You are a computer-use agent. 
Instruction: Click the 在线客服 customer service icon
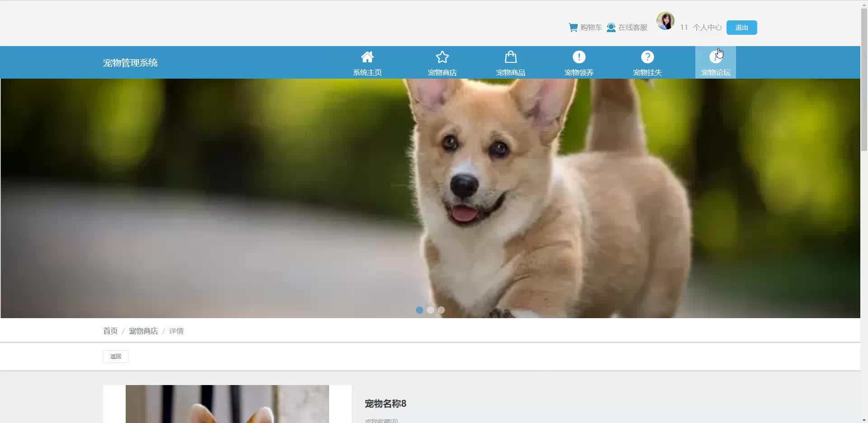pos(612,28)
